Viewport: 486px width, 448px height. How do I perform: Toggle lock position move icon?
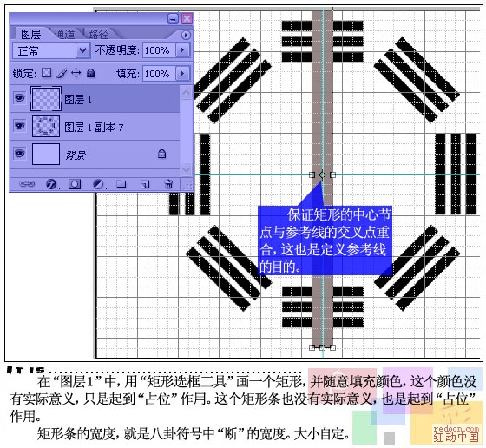coord(76,73)
